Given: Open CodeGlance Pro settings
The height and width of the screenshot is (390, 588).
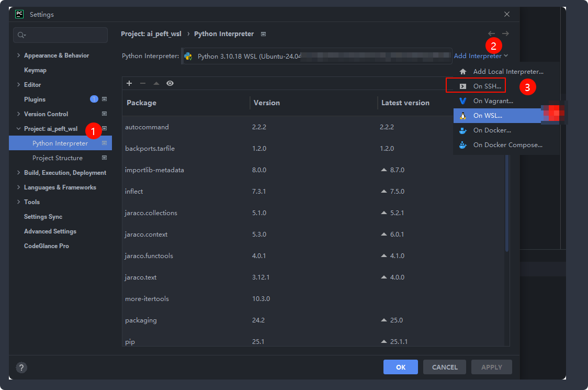Looking at the screenshot, I should (x=47, y=246).
